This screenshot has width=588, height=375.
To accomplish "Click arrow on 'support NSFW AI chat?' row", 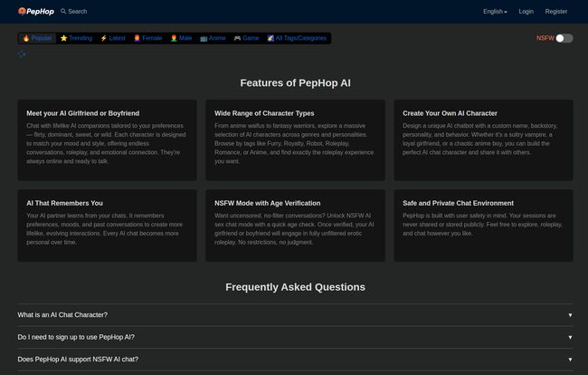I will pos(570,360).
